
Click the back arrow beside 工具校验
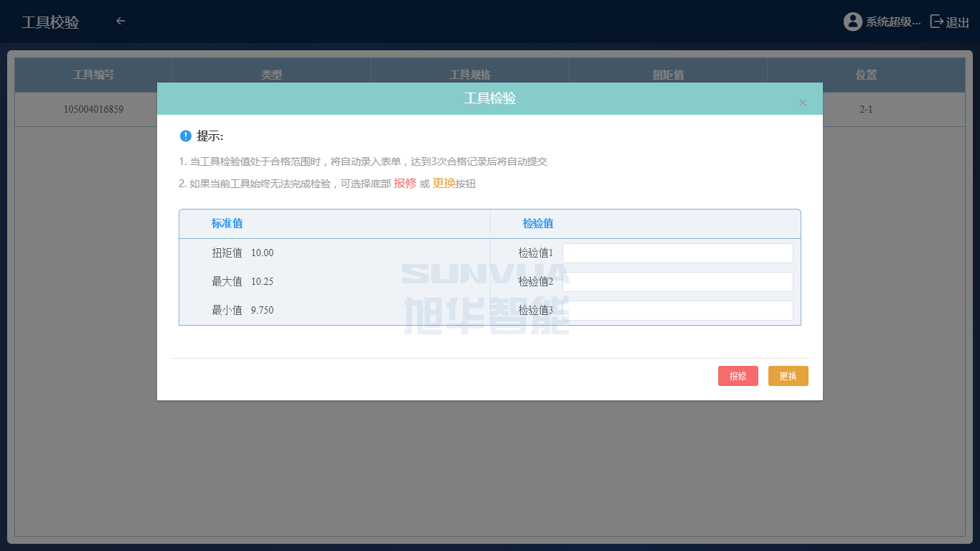tap(121, 21)
